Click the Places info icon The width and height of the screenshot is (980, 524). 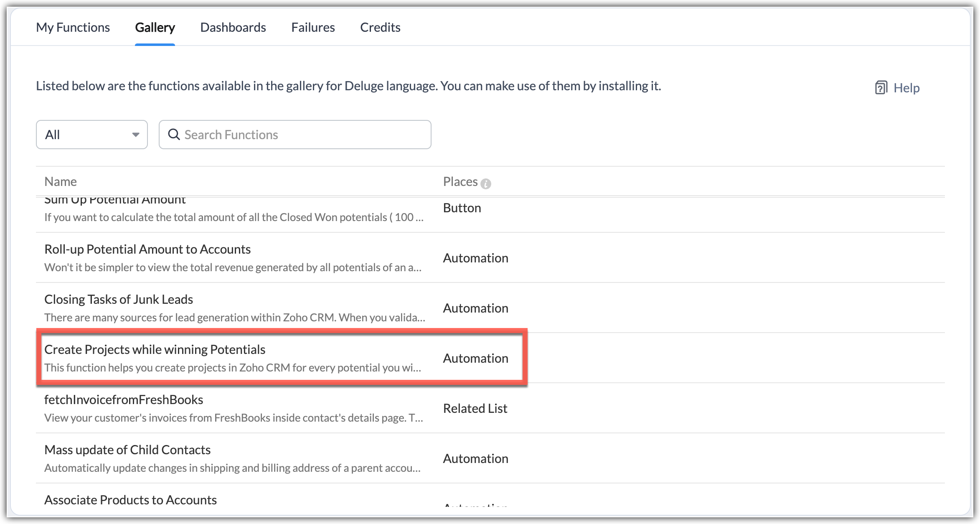tap(485, 183)
